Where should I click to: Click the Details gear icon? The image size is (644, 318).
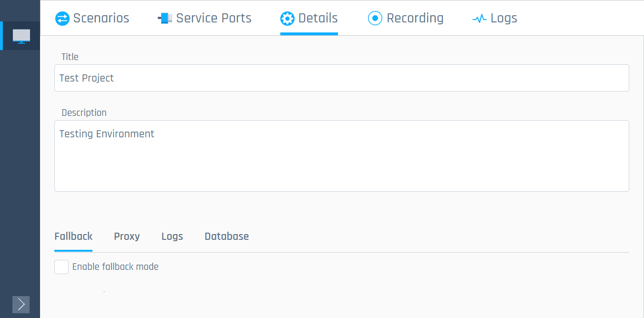tap(287, 19)
